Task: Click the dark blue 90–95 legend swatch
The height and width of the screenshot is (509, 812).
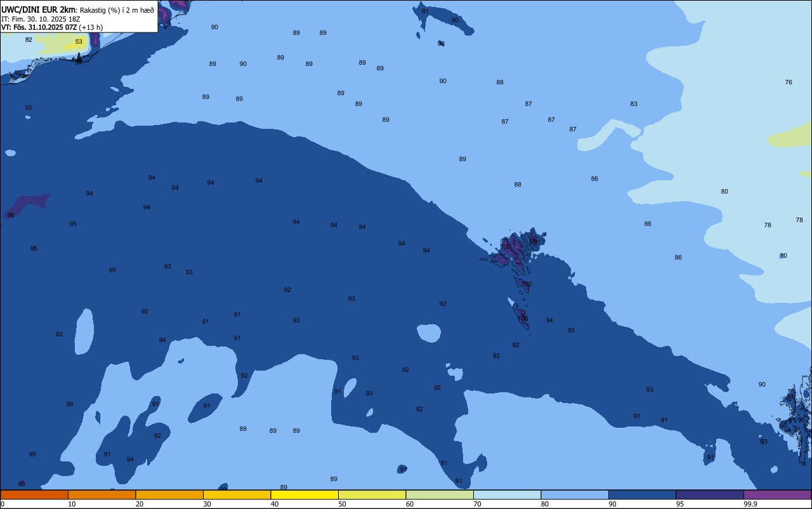Action: click(x=642, y=494)
